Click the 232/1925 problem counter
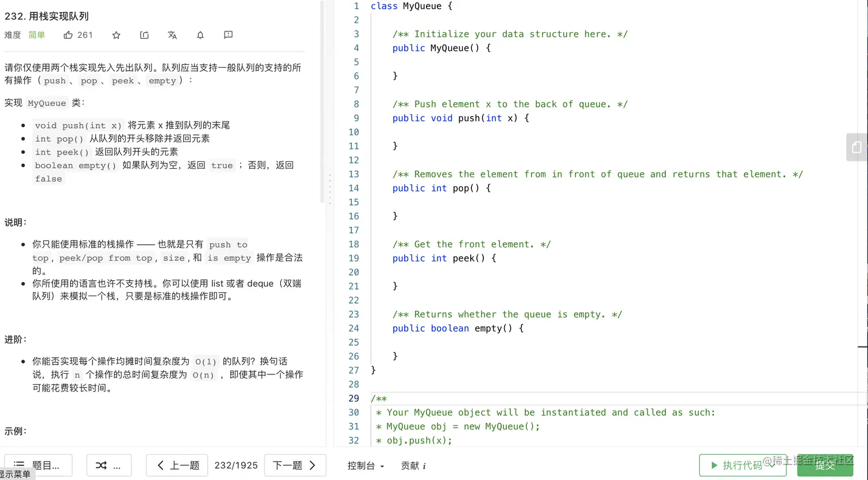This screenshot has height=480, width=868. click(236, 465)
